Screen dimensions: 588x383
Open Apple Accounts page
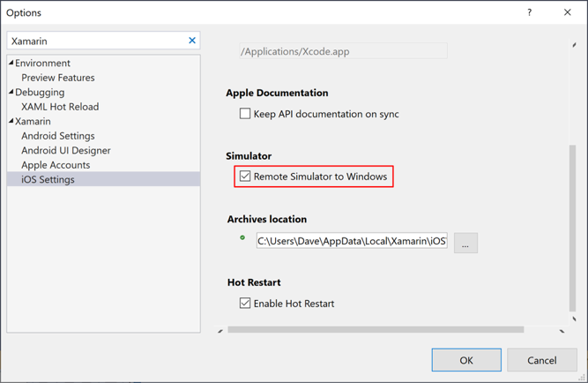coord(56,165)
